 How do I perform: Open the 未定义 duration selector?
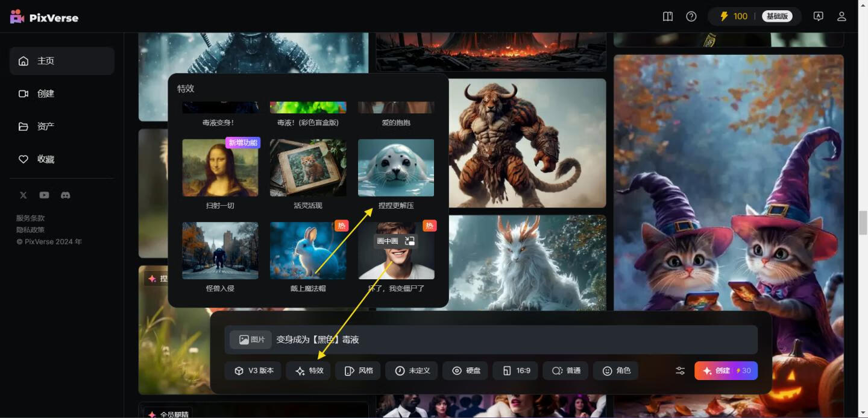411,371
